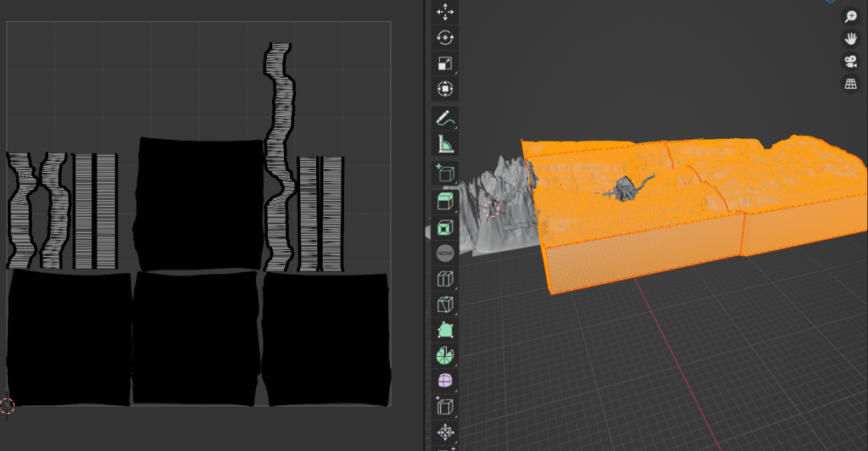Select the Poly Build tool

pos(445,330)
